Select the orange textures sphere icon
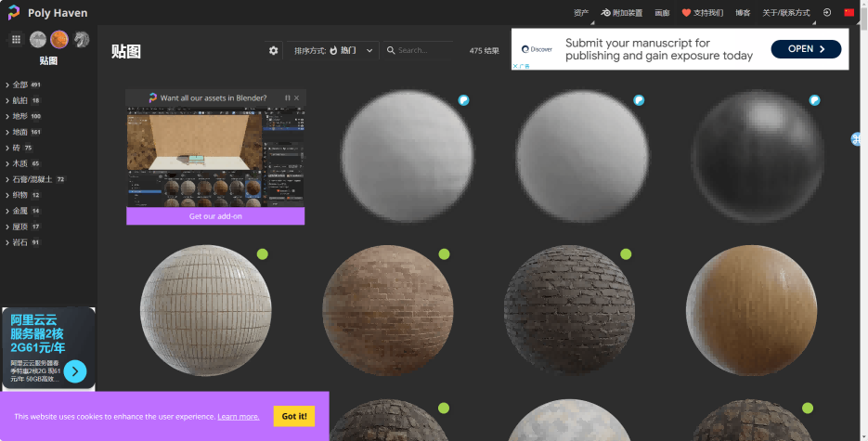 click(x=59, y=39)
